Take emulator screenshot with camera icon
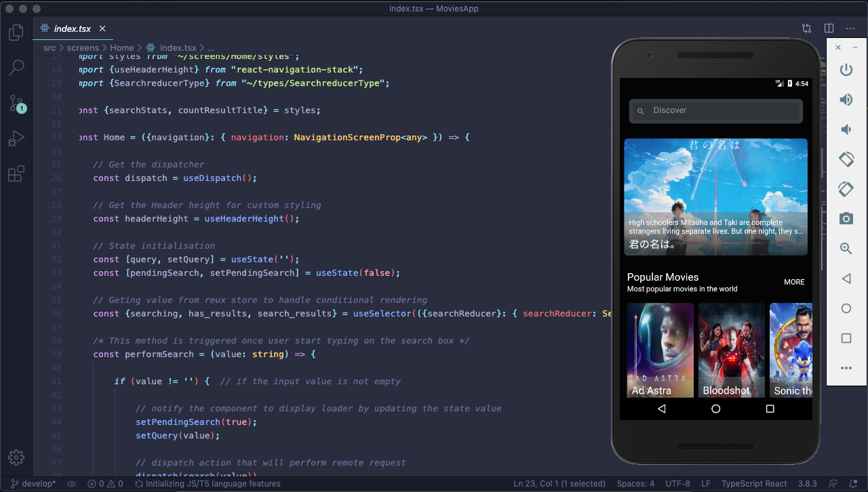Image resolution: width=868 pixels, height=492 pixels. (x=846, y=218)
